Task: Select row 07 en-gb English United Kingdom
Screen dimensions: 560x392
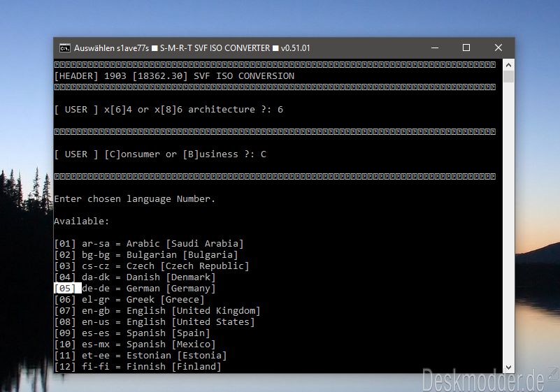Action: point(157,311)
